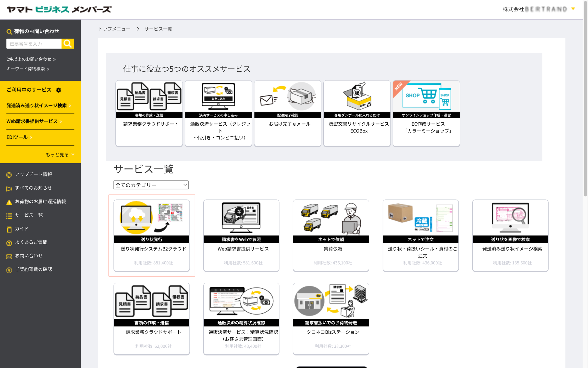588x368 pixels.
Task: Select the ご契約運賃の確認 yen icon
Action: (9, 269)
